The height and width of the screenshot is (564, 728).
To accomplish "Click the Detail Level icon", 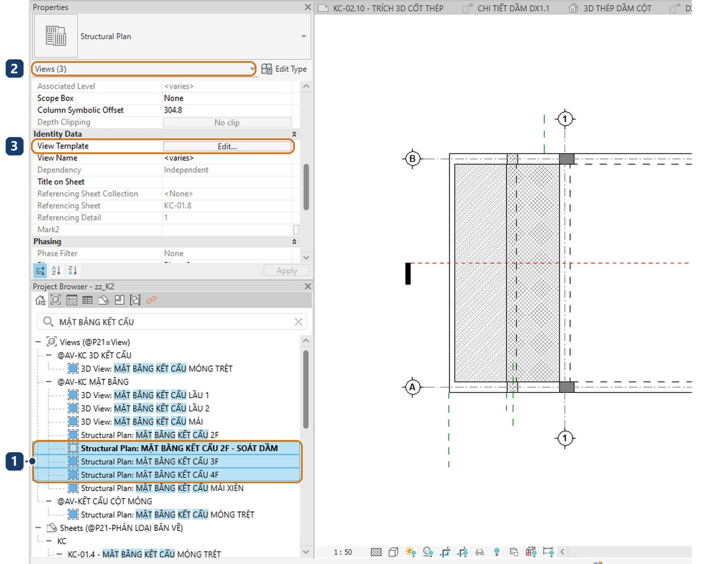I will click(x=376, y=552).
